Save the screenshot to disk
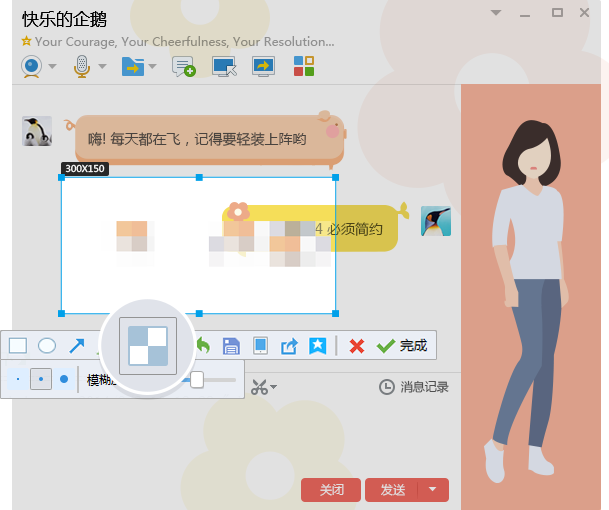Image resolution: width=609 pixels, height=510 pixels. [x=231, y=346]
